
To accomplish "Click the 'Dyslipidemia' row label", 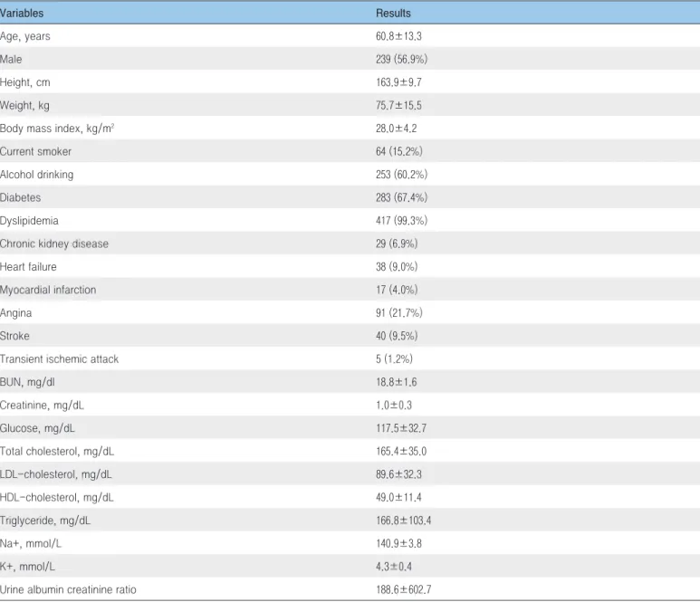I will [29, 221].
